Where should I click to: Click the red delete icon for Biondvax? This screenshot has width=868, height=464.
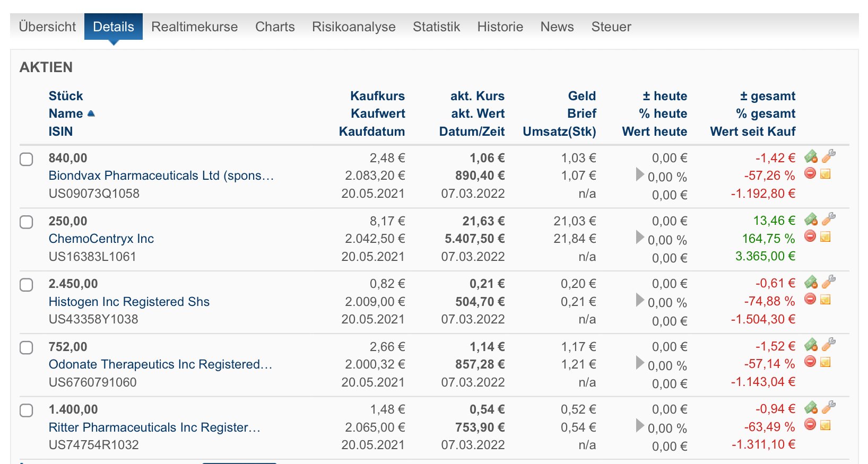tap(810, 173)
